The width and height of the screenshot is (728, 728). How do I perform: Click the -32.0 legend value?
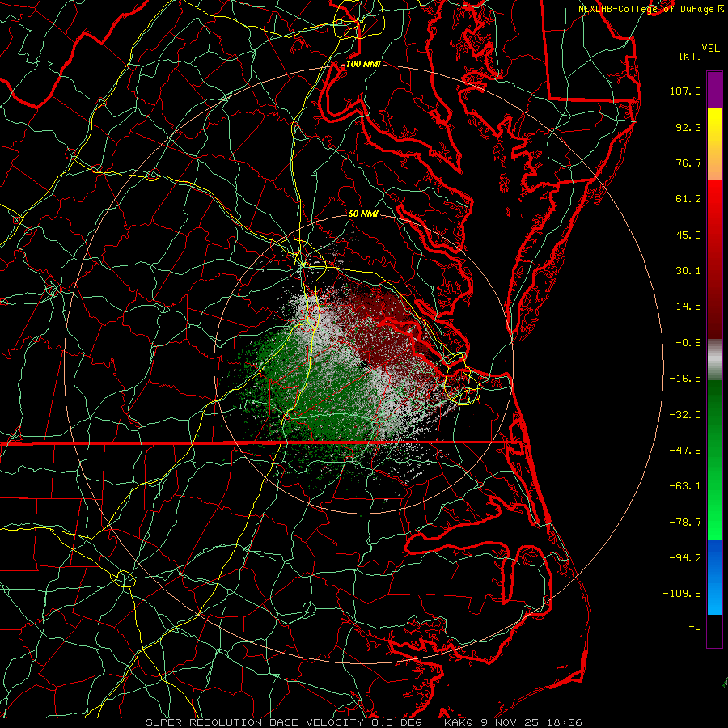click(x=685, y=414)
